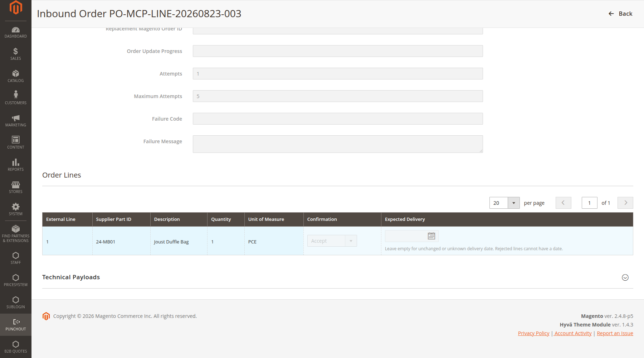Open the Account Activity link
This screenshot has width=644, height=358.
(573, 333)
